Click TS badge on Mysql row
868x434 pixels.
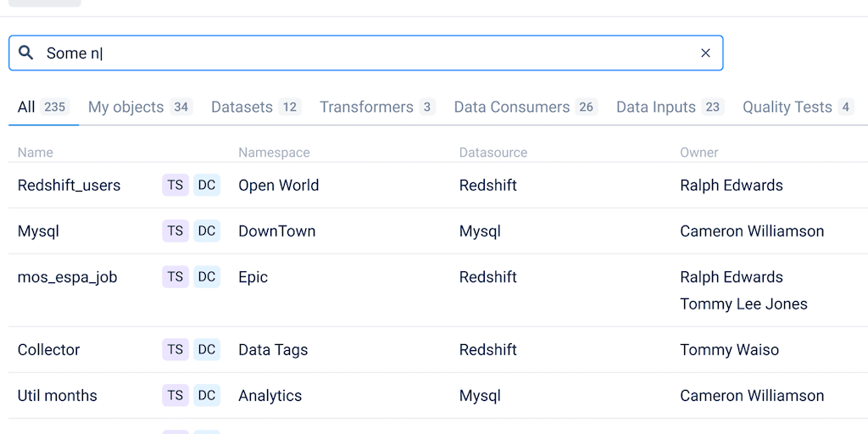point(175,231)
